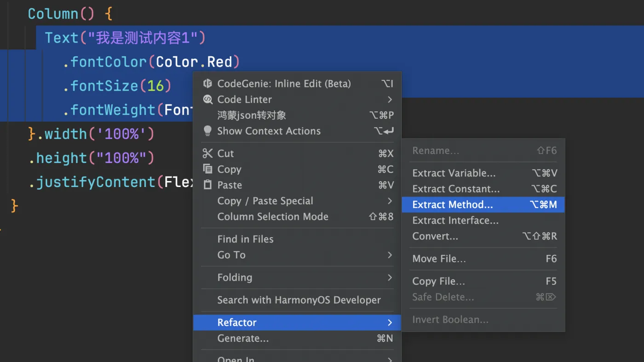Expand the Code Linter submenu arrow
Screen dimensions: 644x362
(390, 99)
